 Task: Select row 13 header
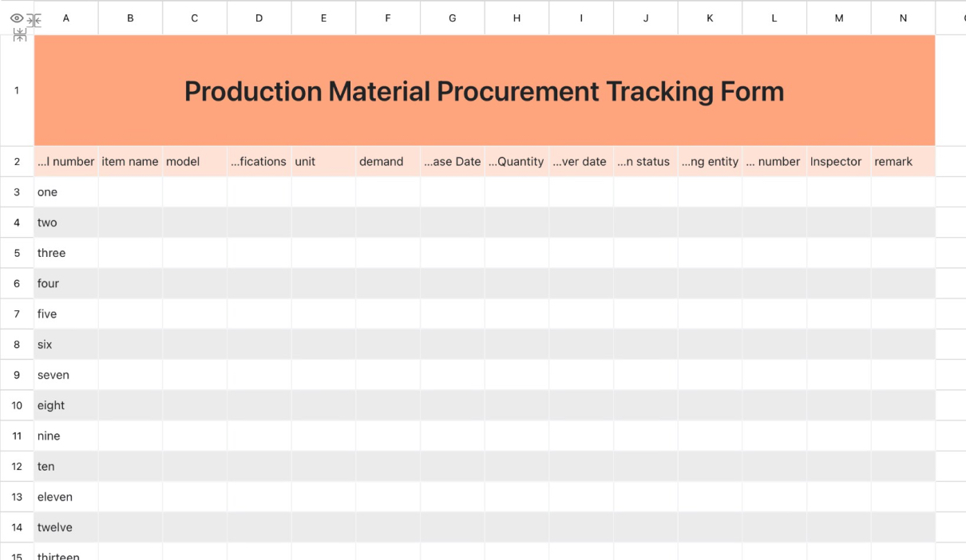[x=17, y=497]
